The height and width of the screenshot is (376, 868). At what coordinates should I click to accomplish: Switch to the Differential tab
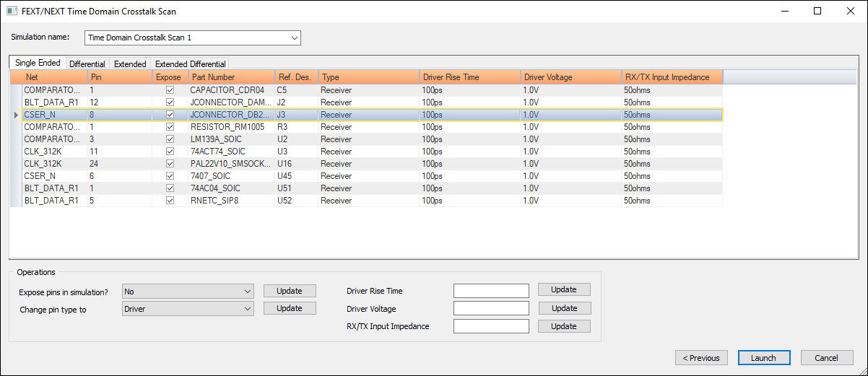87,64
